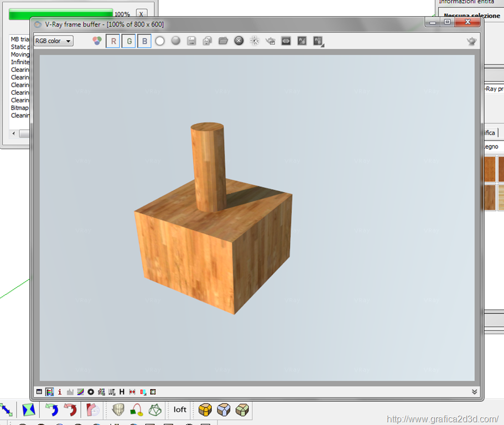The image size is (504, 425).
Task: Click the 'H' icon in the bottom frame buffer toolbar
Action: pyautogui.click(x=122, y=392)
